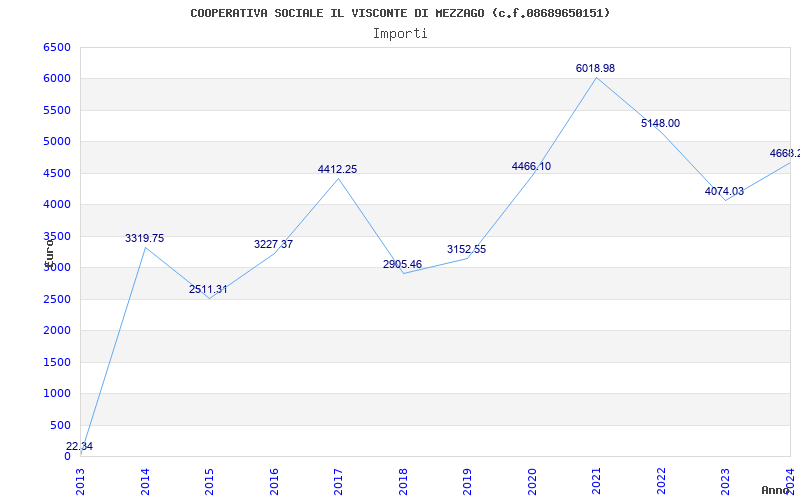
Task: Click the 2021 x-axis year label
Action: (x=596, y=481)
